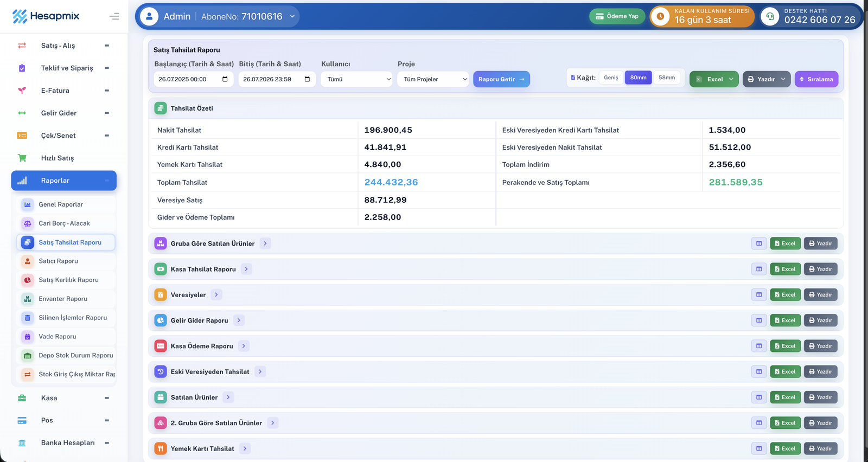Click the Hesapmix logo

click(46, 16)
